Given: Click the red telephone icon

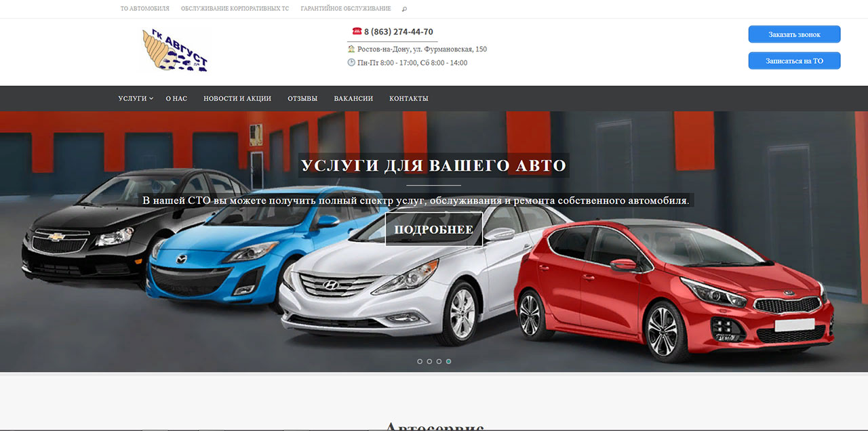Looking at the screenshot, I should [357, 31].
